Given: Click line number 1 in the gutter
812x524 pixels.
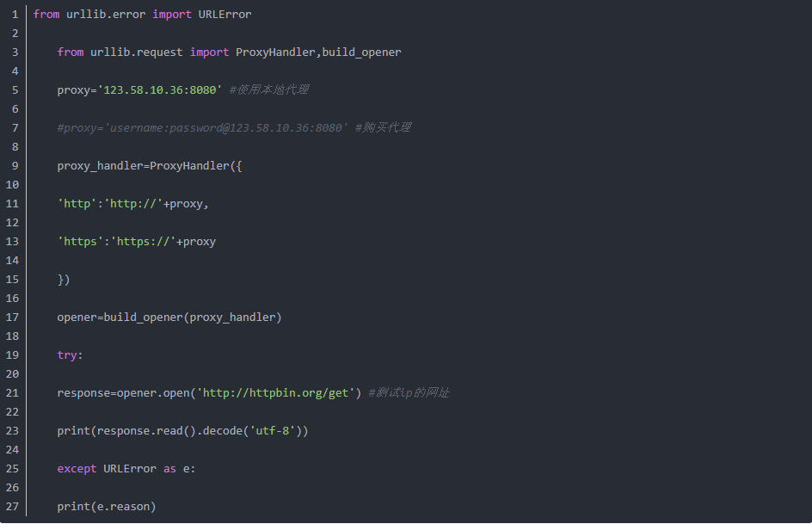Looking at the screenshot, I should 15,15.
